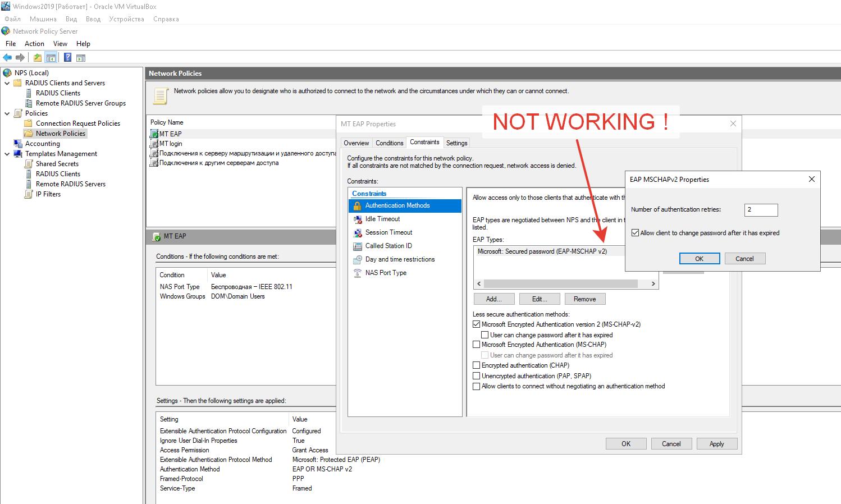Check Encrypted authentication (CHAP)

coord(477,365)
